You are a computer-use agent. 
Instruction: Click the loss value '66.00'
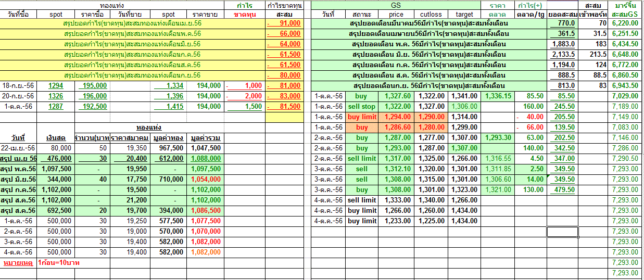coord(531,127)
